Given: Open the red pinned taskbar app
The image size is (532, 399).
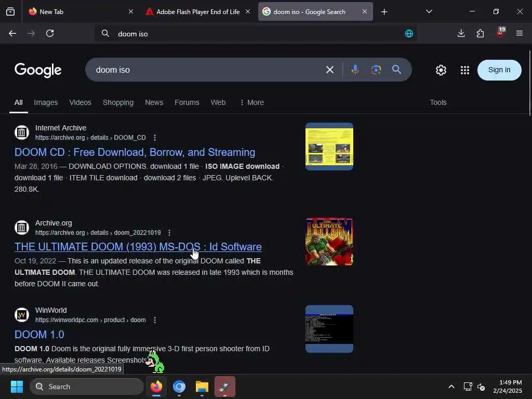Looking at the screenshot, I should [x=224, y=387].
